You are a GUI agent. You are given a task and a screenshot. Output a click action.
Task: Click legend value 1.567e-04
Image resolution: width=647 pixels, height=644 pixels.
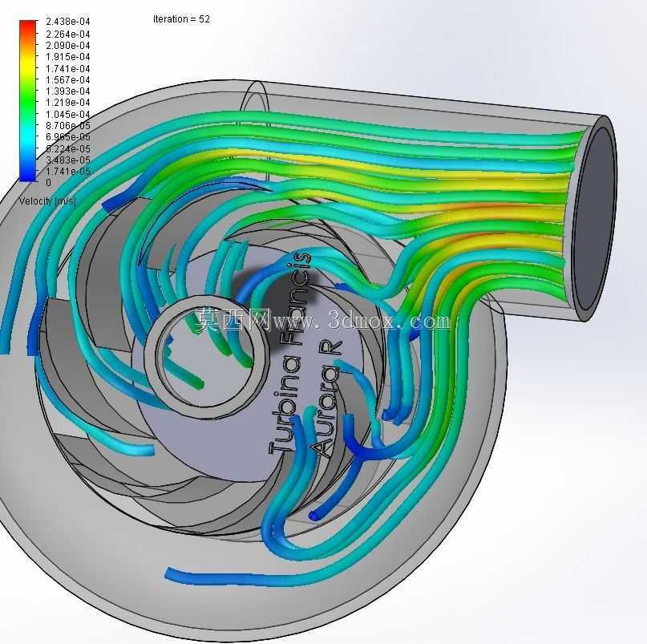[67, 79]
